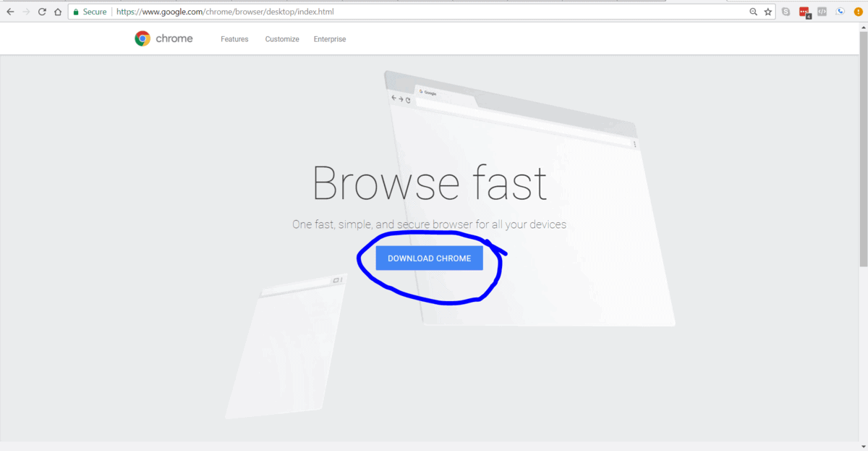Viewport: 868px width, 451px height.
Task: Open the Enterprise menu item
Action: tap(330, 39)
